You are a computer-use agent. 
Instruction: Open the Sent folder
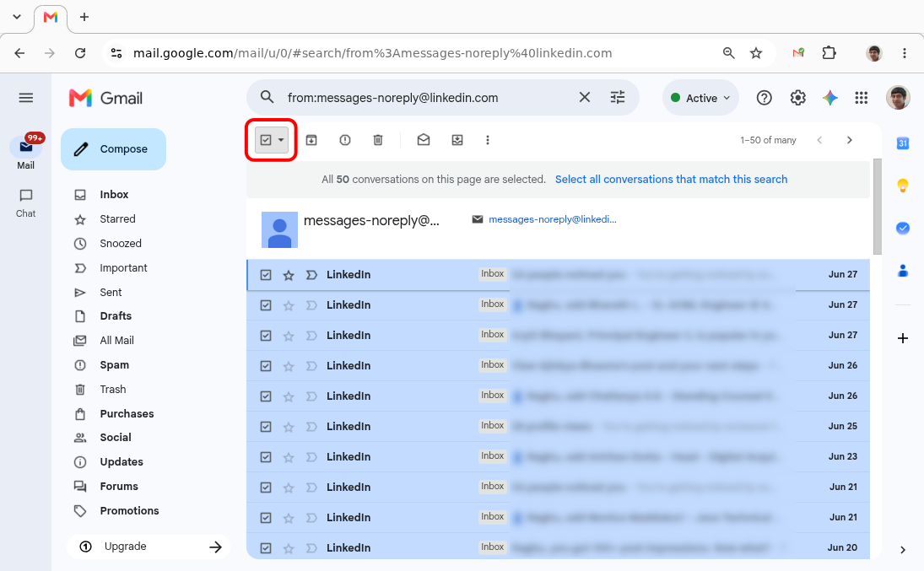(111, 293)
